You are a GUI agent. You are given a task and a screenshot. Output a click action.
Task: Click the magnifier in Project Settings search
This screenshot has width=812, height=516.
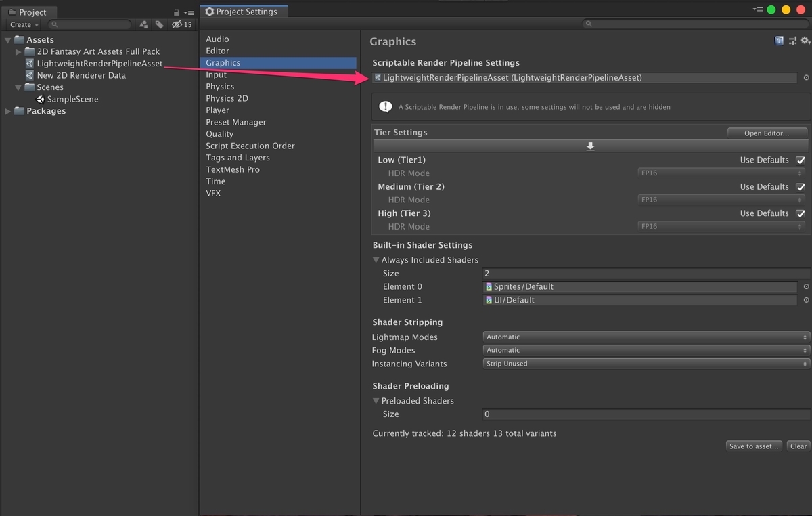point(589,24)
